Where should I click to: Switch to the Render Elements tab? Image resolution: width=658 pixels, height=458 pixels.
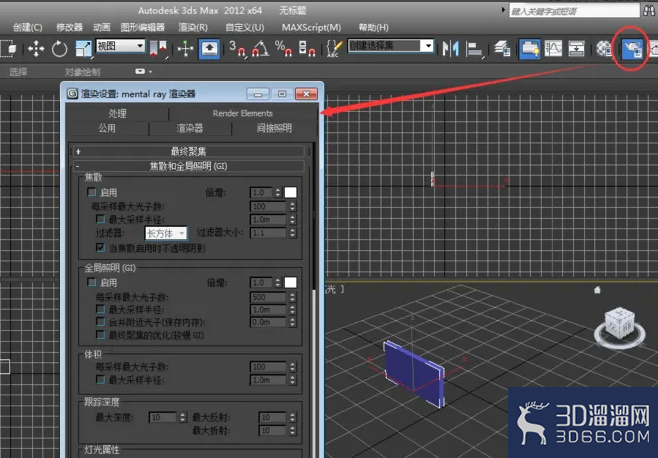pyautogui.click(x=242, y=113)
